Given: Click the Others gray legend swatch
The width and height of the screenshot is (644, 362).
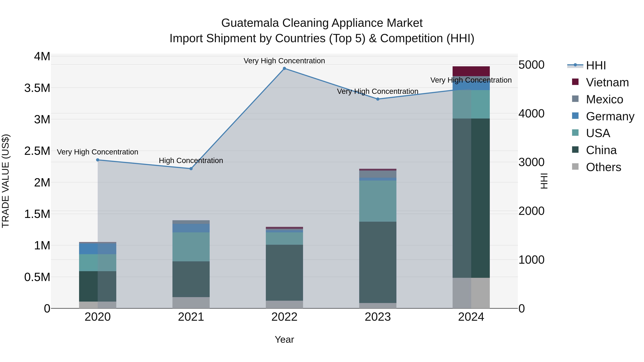Looking at the screenshot, I should pos(575,166).
